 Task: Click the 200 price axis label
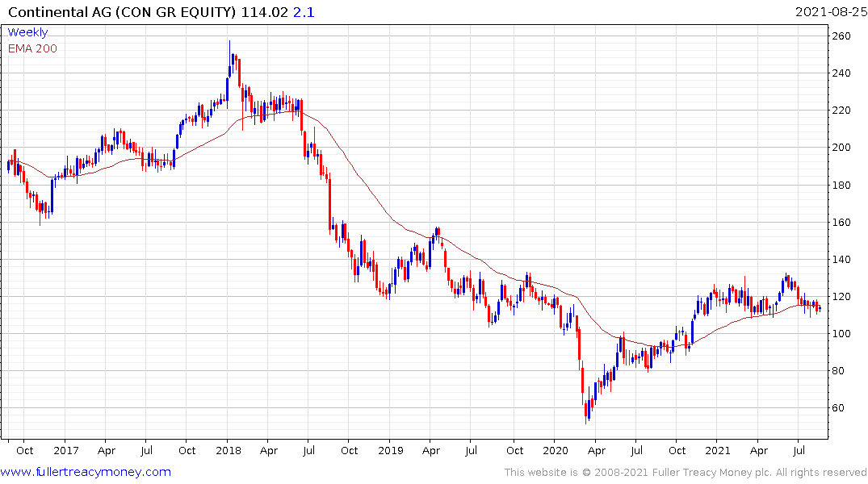[x=841, y=148]
